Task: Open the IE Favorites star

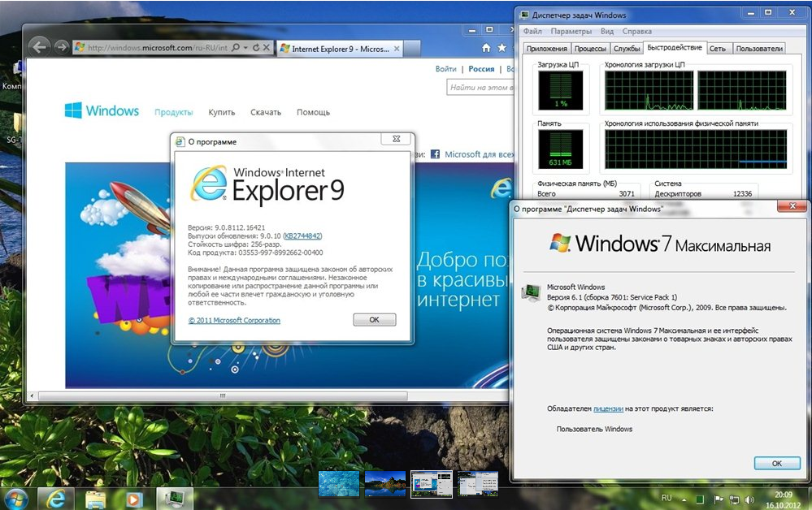Action: point(502,48)
